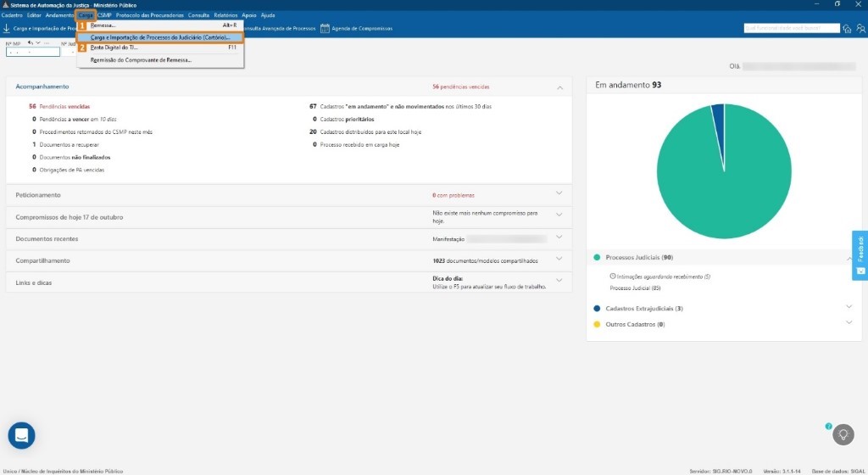Click 0 com problemas in Peticionamento row
The height and width of the screenshot is (475, 868).
click(x=453, y=195)
